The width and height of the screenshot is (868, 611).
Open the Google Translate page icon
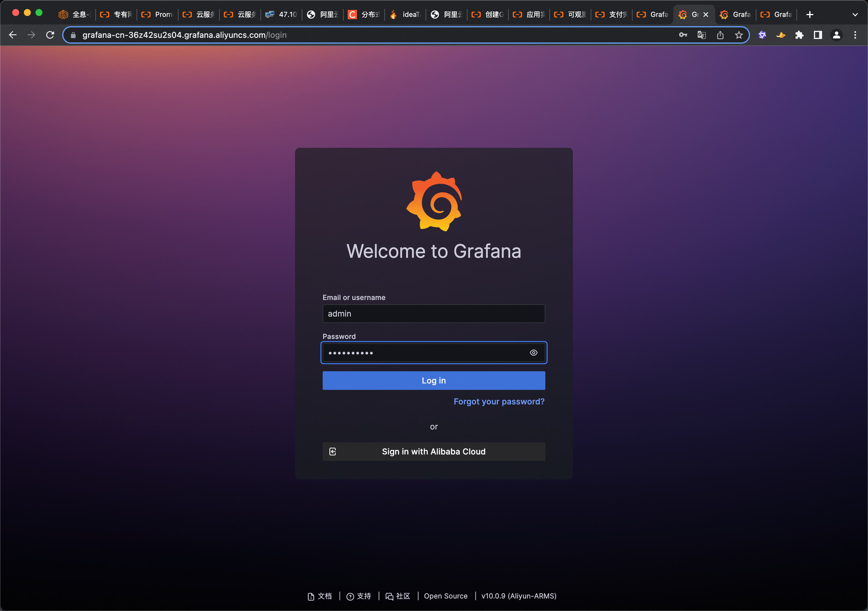[701, 35]
